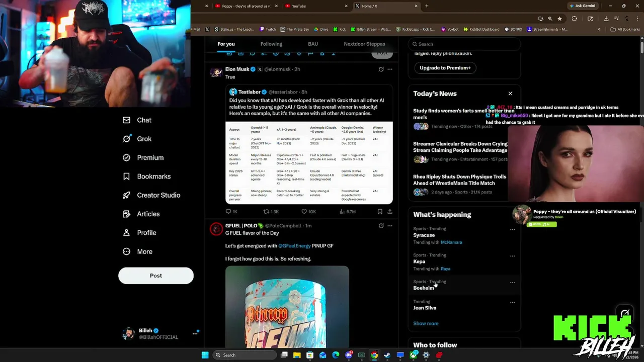Open the All Bookmarks folder

(625, 29)
